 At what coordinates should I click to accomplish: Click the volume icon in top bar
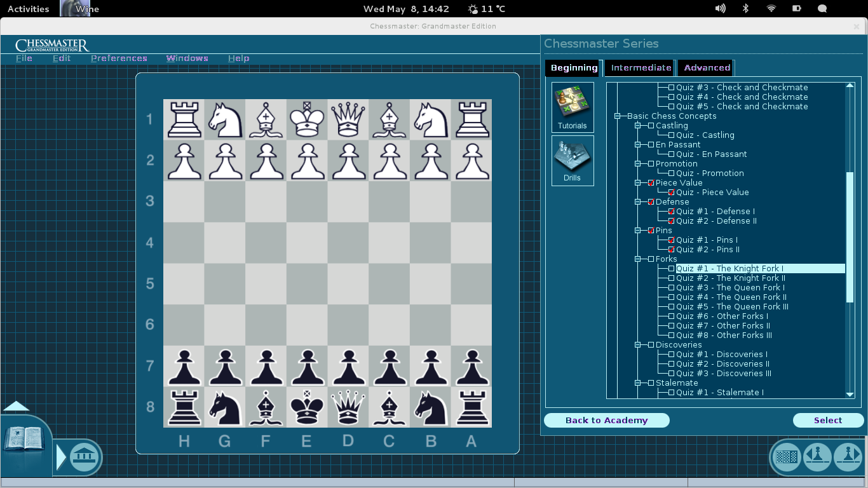click(x=720, y=8)
